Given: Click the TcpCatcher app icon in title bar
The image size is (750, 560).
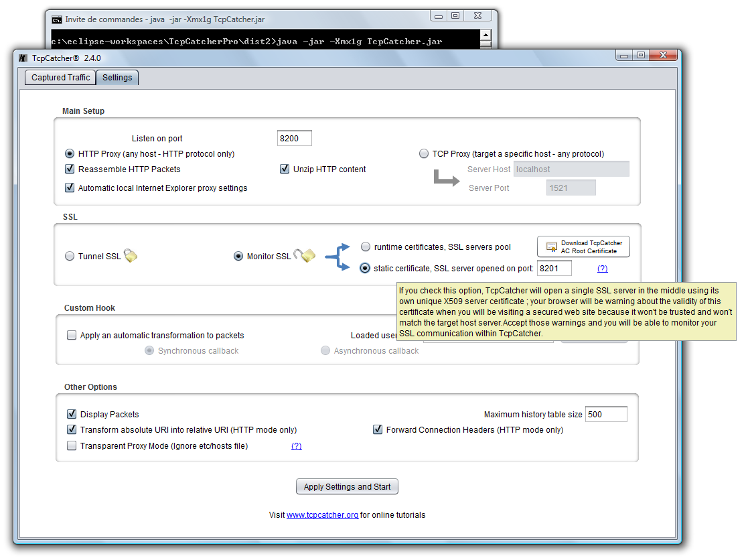Looking at the screenshot, I should [23, 58].
